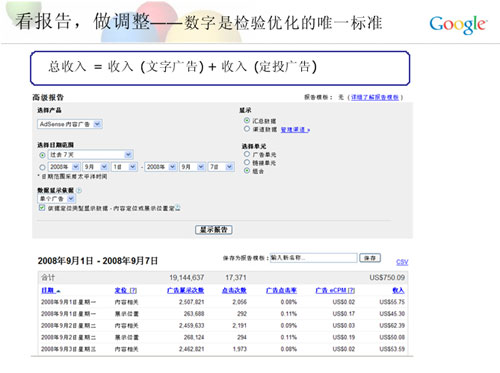Choose the 组合 radio option
Image resolution: width=500 pixels, height=373 pixels.
point(247,171)
